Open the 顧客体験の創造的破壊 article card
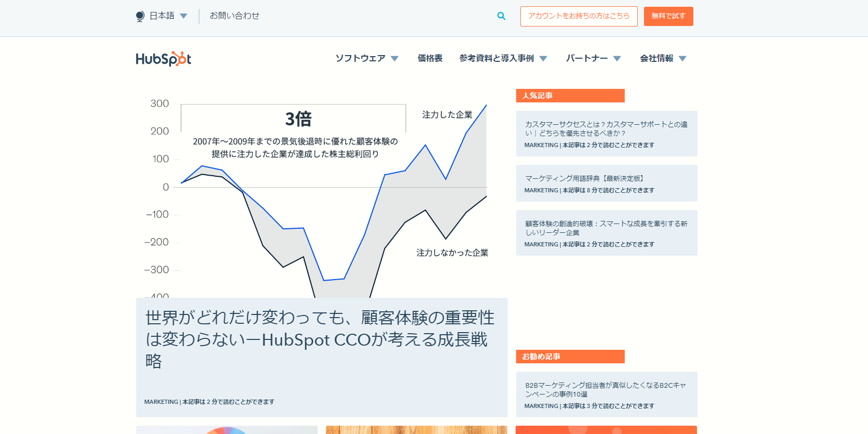Viewport: 868px width, 434px height. 607,233
